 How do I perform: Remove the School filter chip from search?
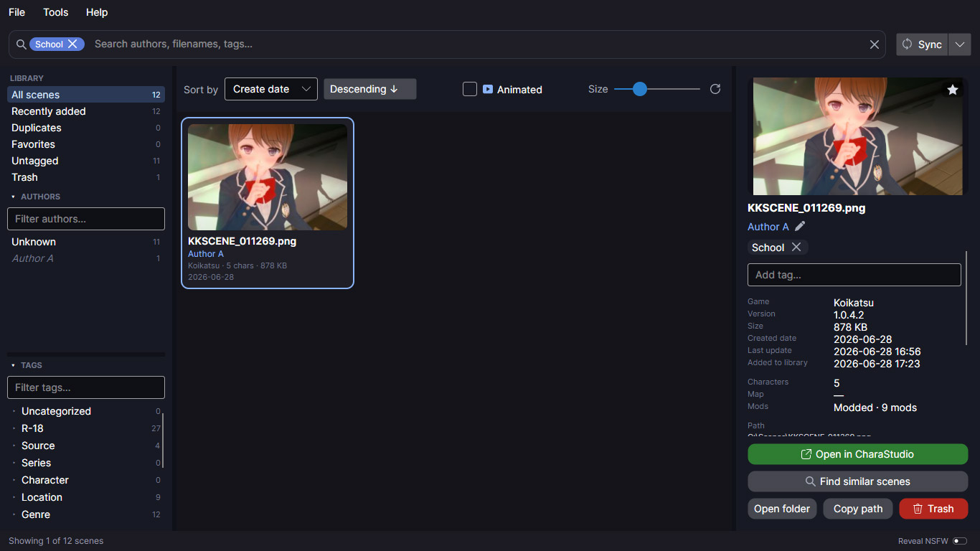(x=72, y=44)
